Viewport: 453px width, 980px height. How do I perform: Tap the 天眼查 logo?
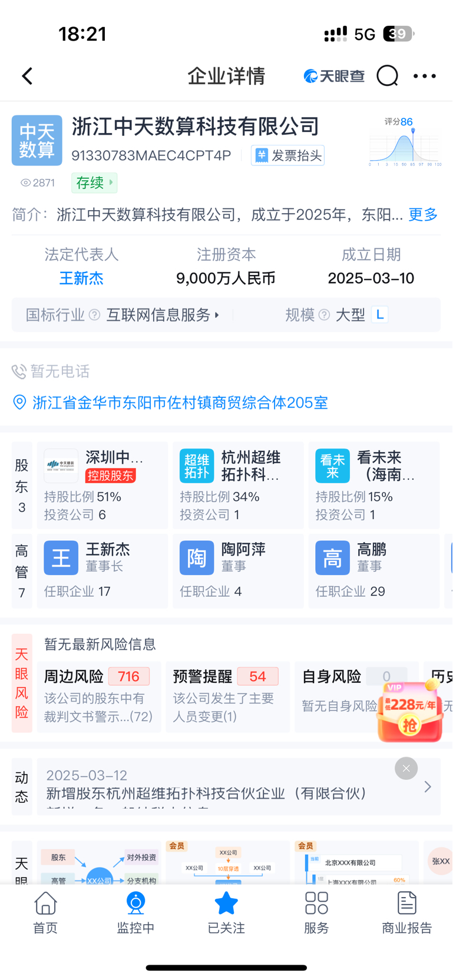pyautogui.click(x=334, y=76)
